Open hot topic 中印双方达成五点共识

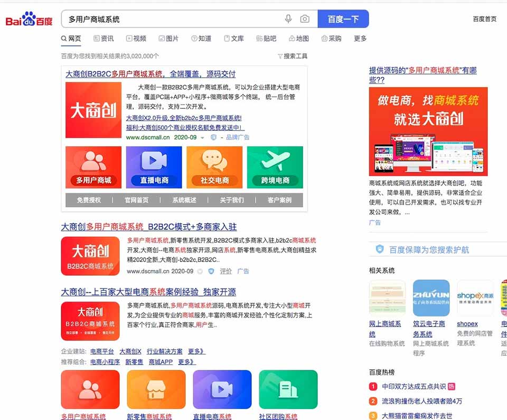pos(414,386)
